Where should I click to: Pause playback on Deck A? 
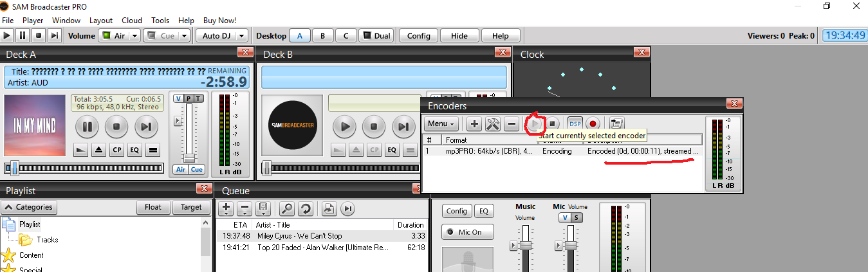[87, 127]
